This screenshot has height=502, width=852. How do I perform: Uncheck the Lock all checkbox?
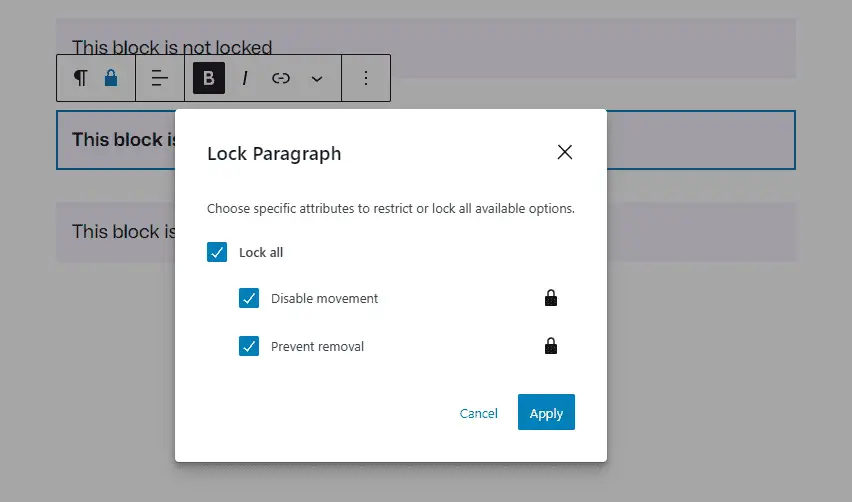pyautogui.click(x=217, y=252)
